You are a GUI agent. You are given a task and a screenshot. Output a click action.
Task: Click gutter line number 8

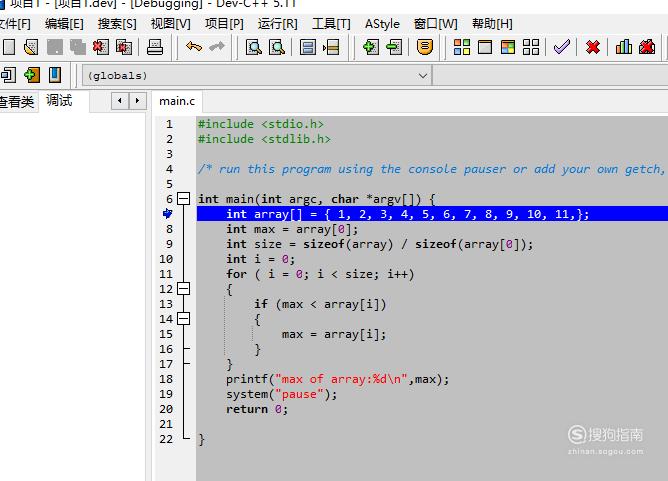click(x=170, y=229)
